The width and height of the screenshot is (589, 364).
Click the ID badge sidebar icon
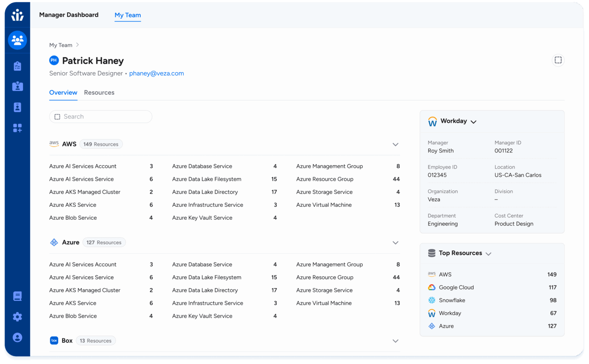tap(17, 87)
